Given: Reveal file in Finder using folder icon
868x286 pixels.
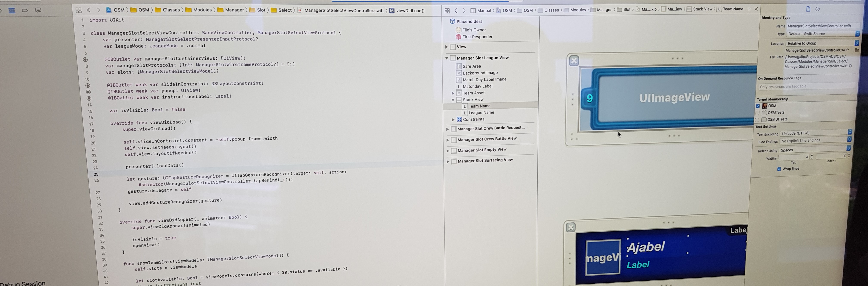Looking at the screenshot, I should pyautogui.click(x=857, y=50).
